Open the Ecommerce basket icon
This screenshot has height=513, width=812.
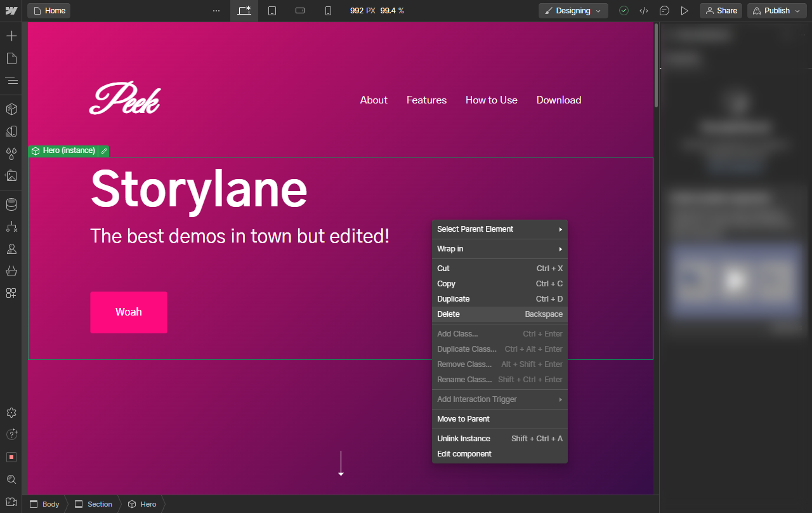click(11, 271)
